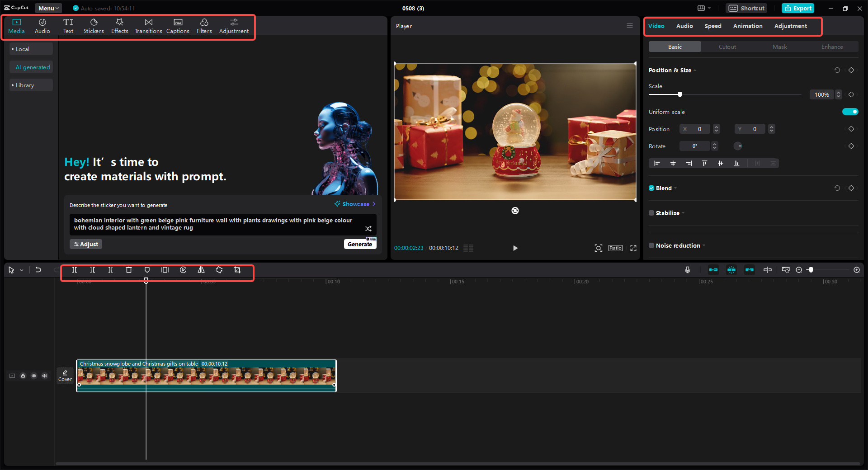
Task: Open the Transitions panel
Action: 148,25
